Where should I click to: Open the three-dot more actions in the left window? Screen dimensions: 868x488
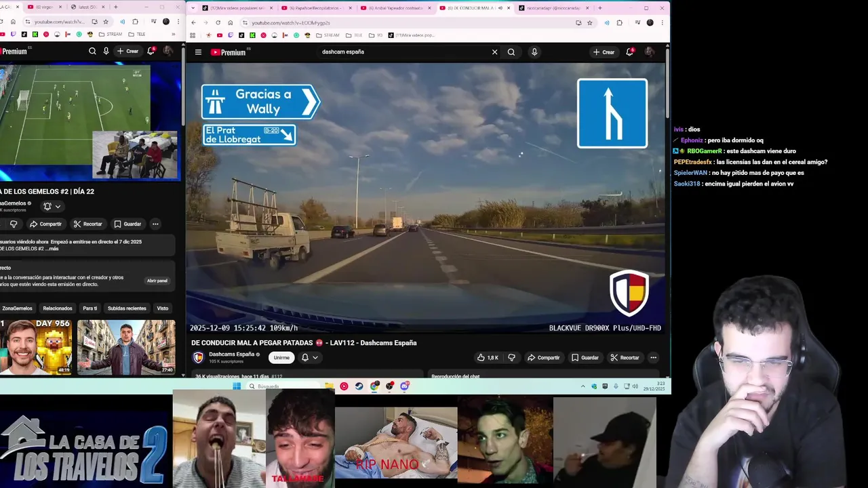pyautogui.click(x=155, y=224)
